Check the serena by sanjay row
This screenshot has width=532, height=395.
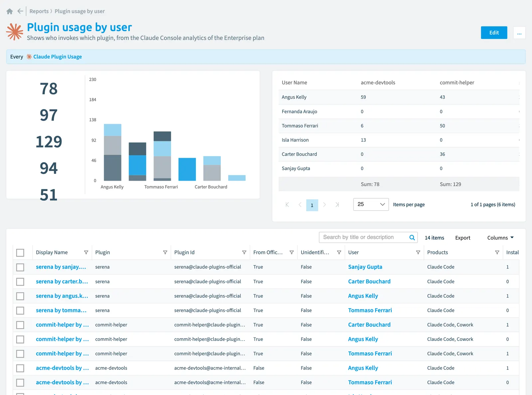click(20, 267)
